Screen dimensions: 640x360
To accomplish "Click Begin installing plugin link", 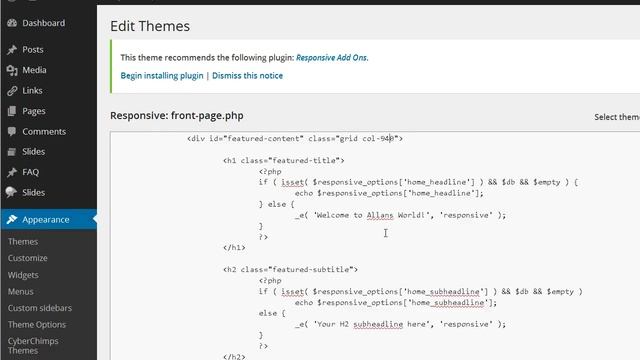I will pos(162,76).
